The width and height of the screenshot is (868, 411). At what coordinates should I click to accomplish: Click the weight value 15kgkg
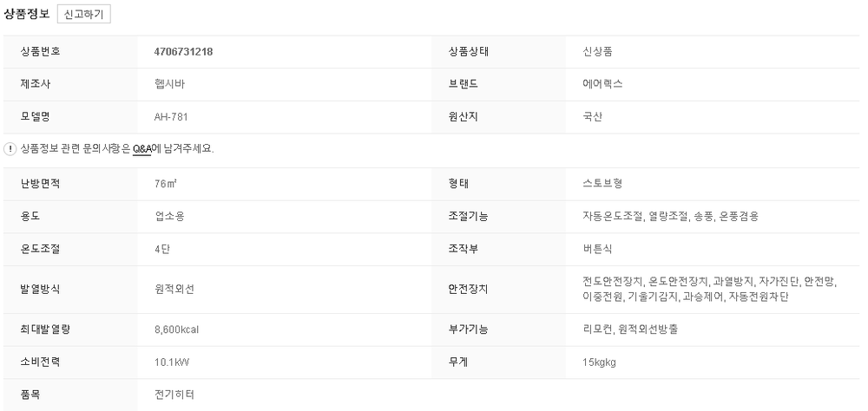tap(600, 362)
